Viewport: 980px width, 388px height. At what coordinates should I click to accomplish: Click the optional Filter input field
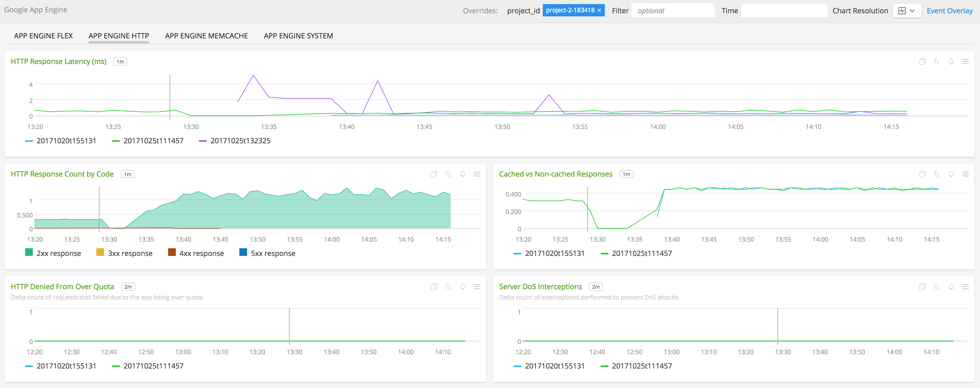(672, 11)
